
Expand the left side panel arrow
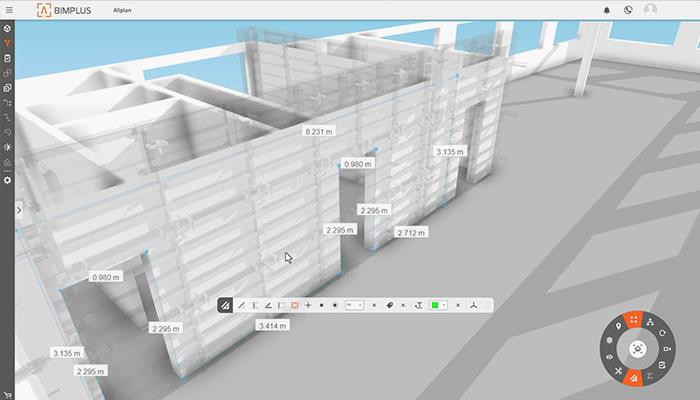point(19,211)
